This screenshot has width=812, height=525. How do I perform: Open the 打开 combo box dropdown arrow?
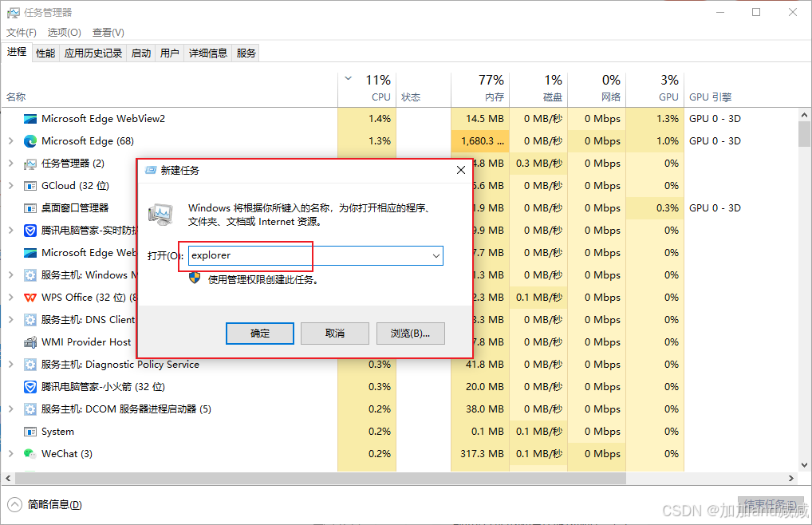pos(436,256)
